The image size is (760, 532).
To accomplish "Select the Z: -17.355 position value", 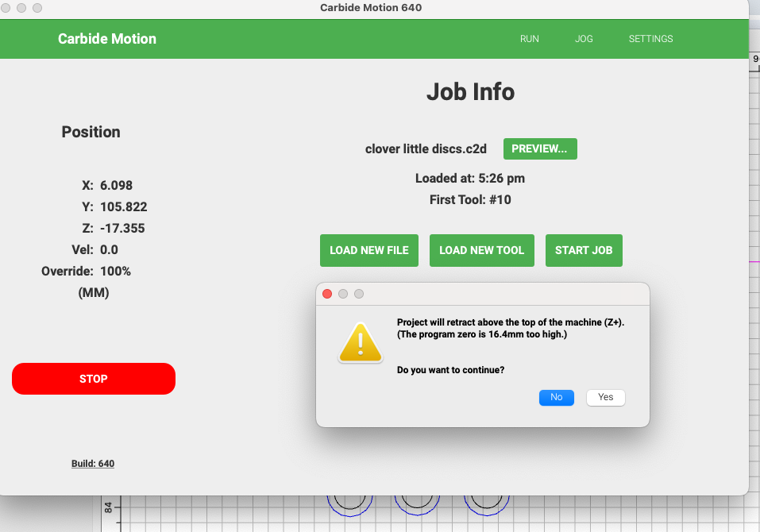I will (114, 228).
